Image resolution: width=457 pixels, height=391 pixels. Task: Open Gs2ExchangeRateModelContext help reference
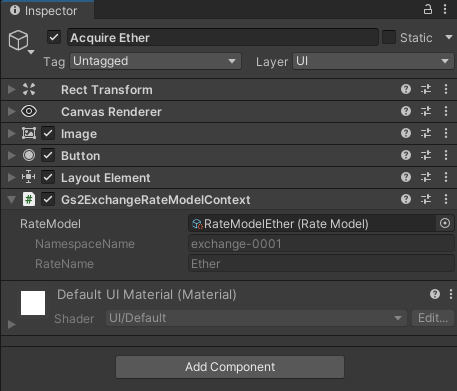[x=406, y=199]
